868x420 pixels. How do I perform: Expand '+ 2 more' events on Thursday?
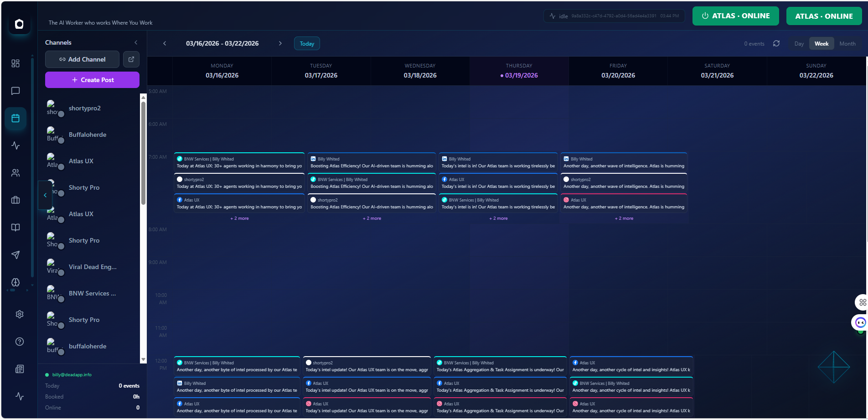coord(498,218)
